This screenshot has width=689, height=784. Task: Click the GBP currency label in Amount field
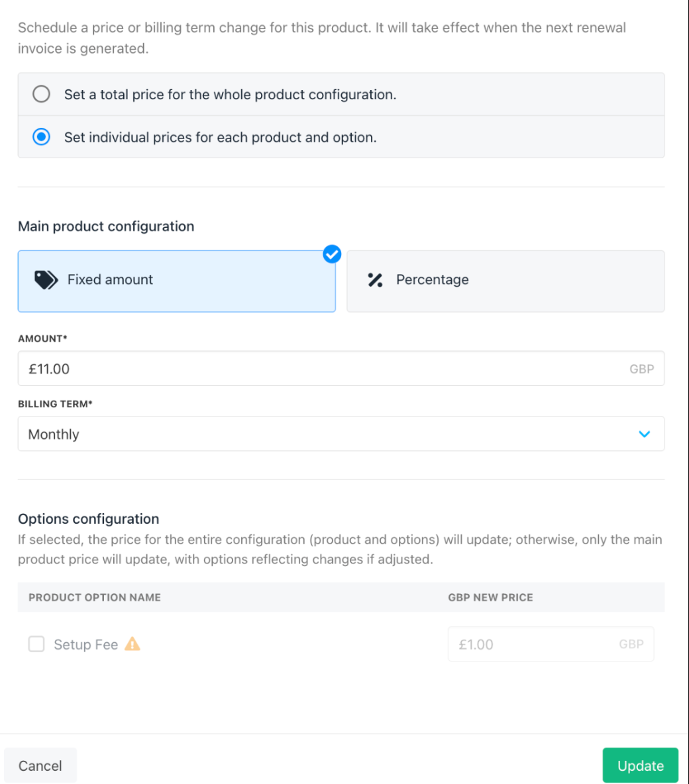click(x=641, y=369)
